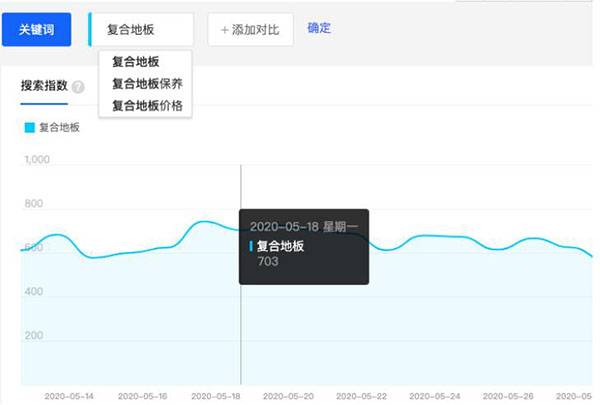Click the 2020-05-20 date axis label
This screenshot has width=600, height=405.
[290, 396]
